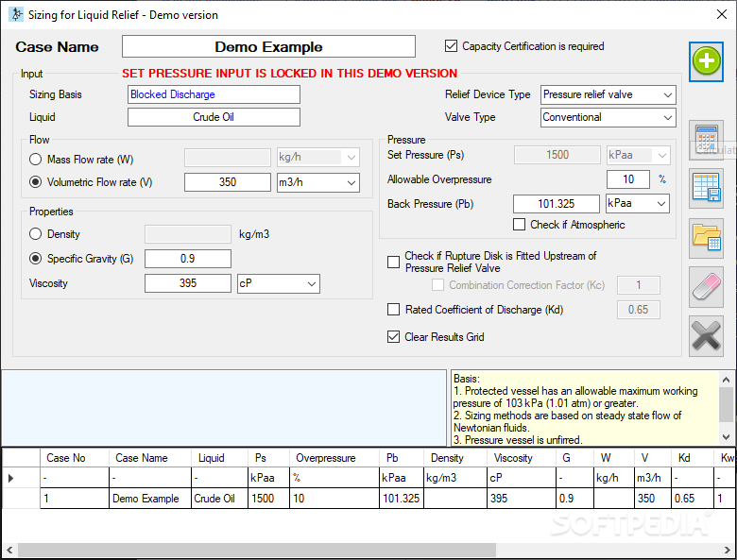Click the grid cell 1500 under Ps

point(268,498)
